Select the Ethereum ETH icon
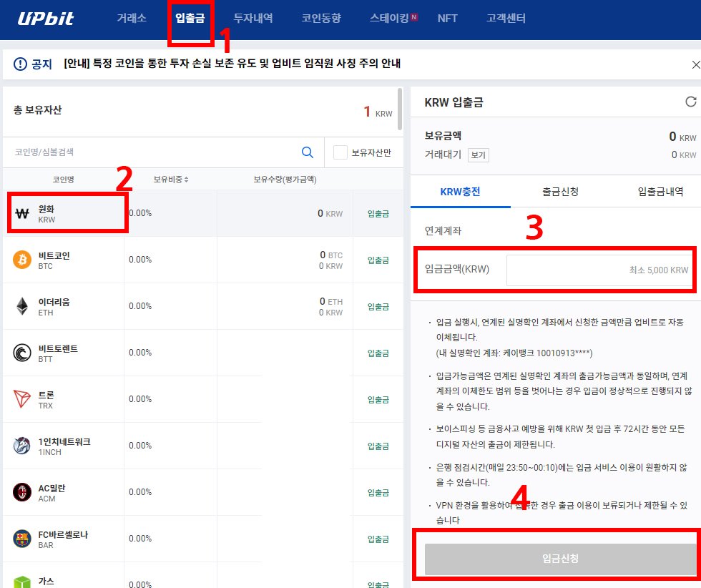Image resolution: width=701 pixels, height=588 pixels. coord(22,306)
